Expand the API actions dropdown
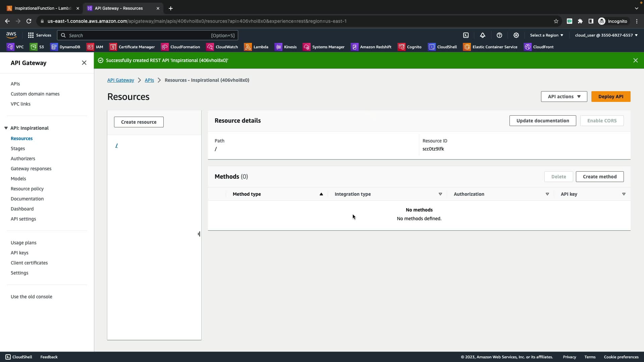The width and height of the screenshot is (644, 362). click(564, 97)
